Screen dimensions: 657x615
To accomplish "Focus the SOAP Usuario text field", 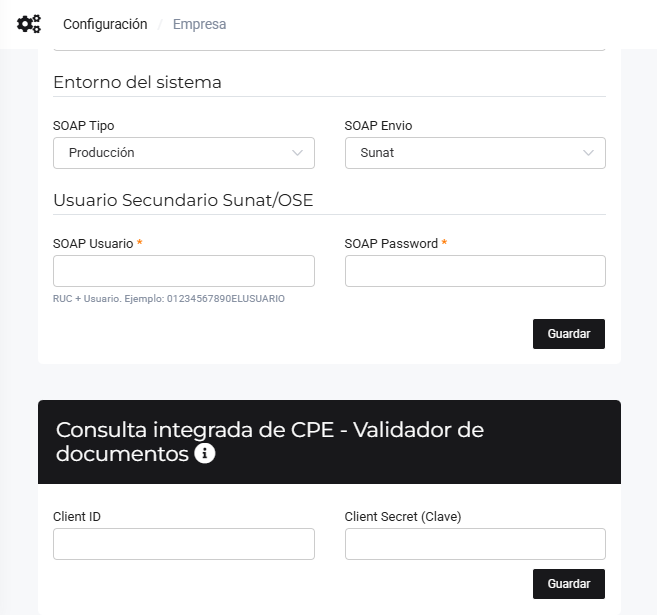I will pyautogui.click(x=183, y=271).
